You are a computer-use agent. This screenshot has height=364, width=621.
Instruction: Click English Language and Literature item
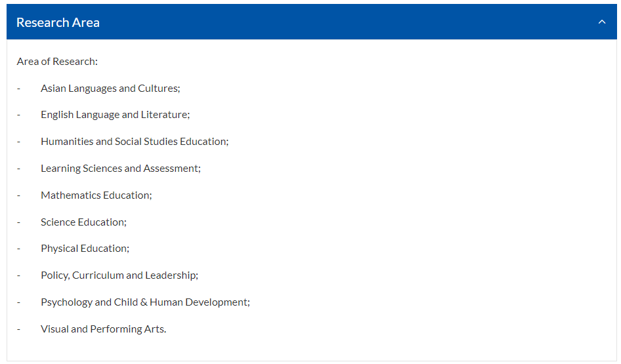point(116,115)
